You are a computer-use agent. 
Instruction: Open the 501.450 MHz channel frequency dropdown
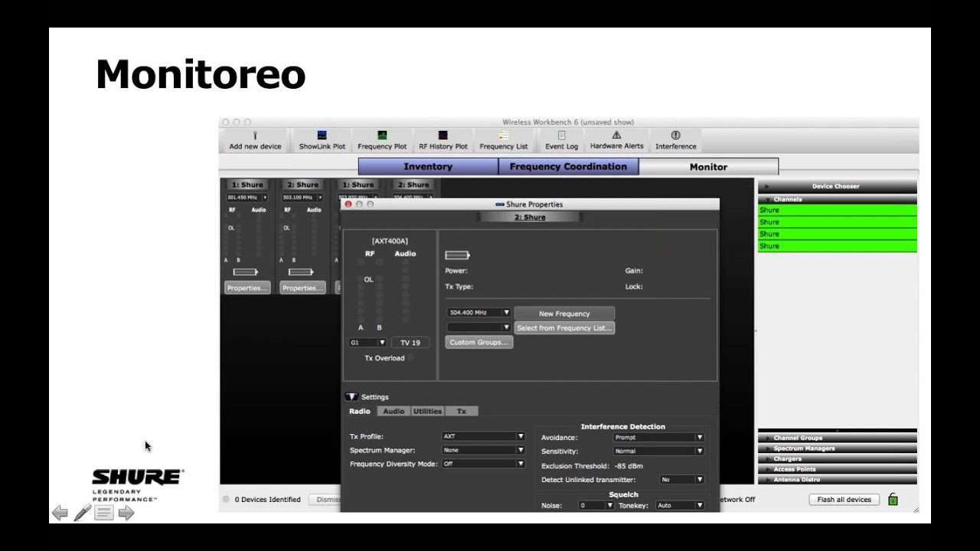point(247,197)
